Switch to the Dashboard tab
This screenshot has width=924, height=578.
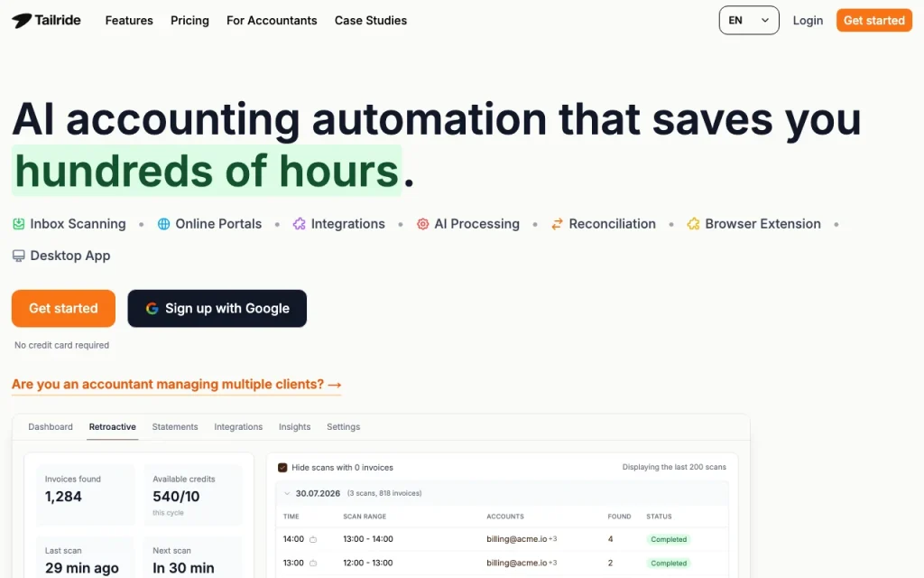click(51, 427)
